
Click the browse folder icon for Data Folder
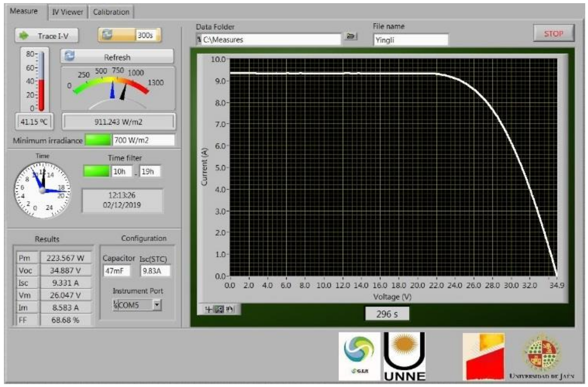coord(350,36)
